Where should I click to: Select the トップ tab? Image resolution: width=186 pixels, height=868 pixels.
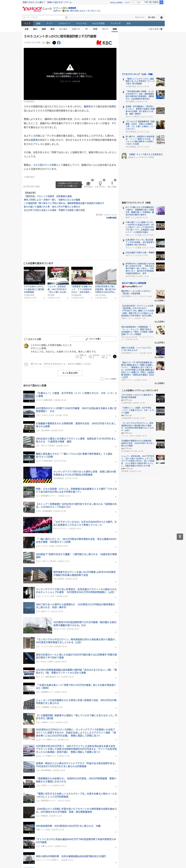[27, 24]
